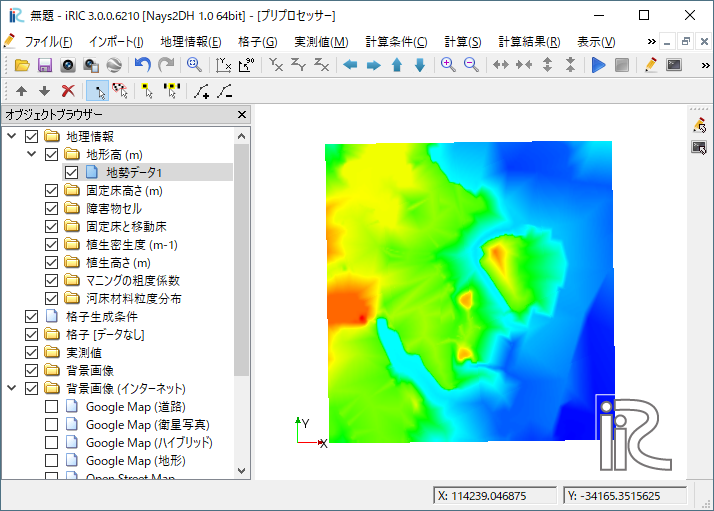Move view right with blue arrow
Viewport: 714px width, 511px height.
(x=373, y=65)
